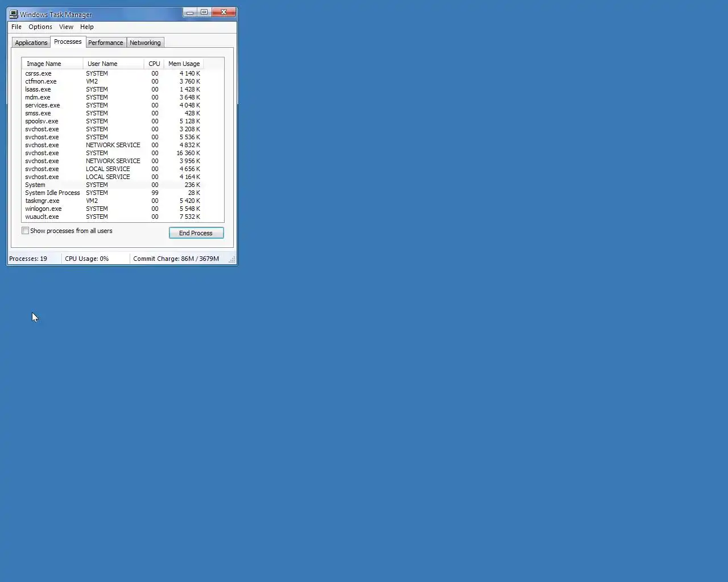
Task: Select the spoolsv.exe process
Action: (112, 121)
